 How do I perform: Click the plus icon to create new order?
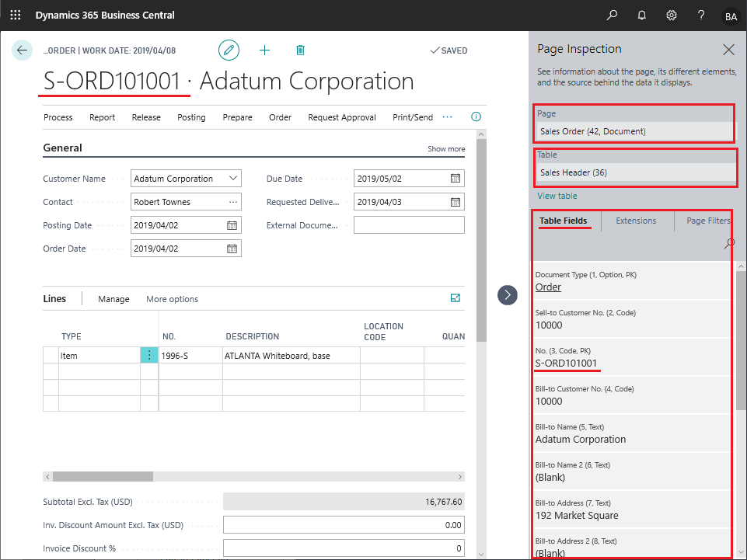(x=264, y=50)
